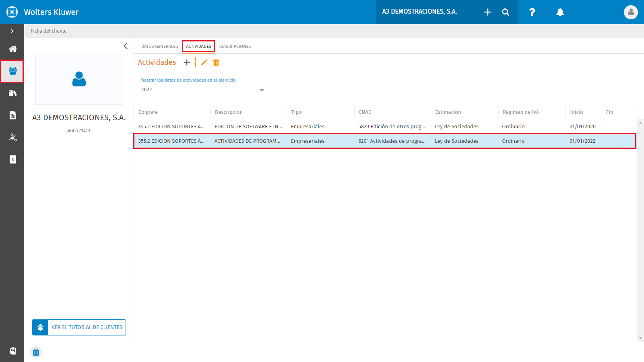Sort by the Inicio column header
Screen dimensions: 644x362
coord(576,112)
